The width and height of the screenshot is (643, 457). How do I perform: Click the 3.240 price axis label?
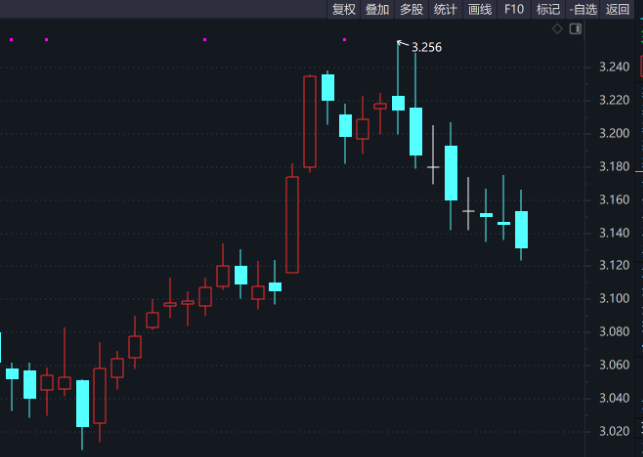click(x=614, y=67)
